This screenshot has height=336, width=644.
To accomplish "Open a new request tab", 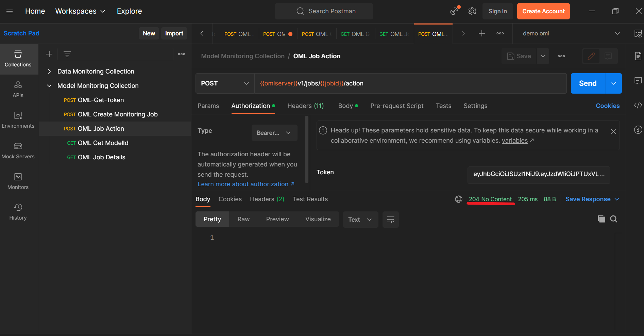I will (x=482, y=33).
